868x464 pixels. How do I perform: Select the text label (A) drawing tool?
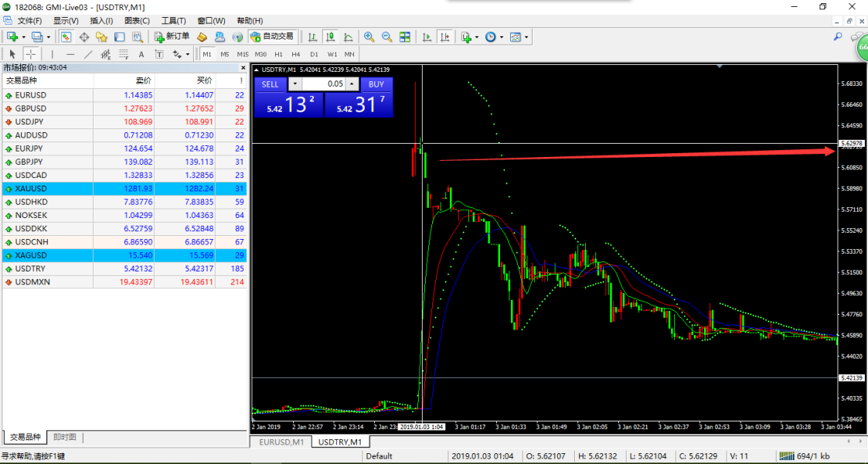pyautogui.click(x=141, y=54)
